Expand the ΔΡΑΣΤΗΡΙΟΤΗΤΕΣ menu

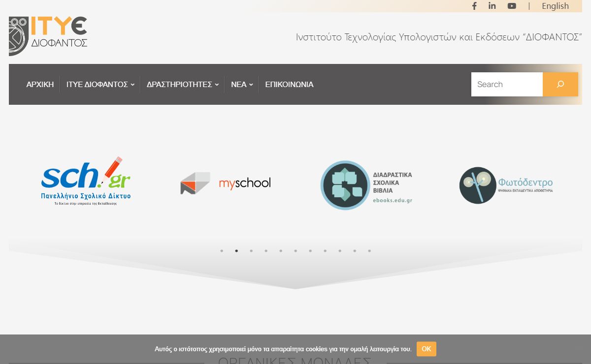pyautogui.click(x=183, y=84)
